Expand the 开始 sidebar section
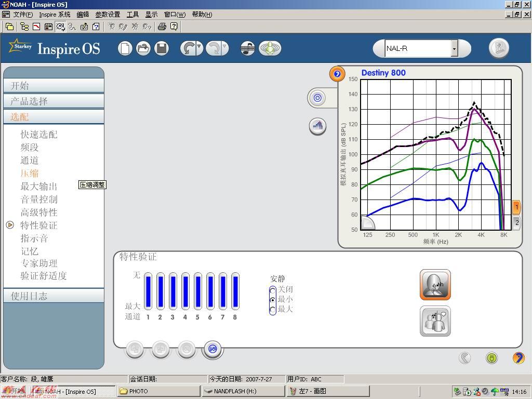The width and height of the screenshot is (532, 399). pyautogui.click(x=54, y=86)
